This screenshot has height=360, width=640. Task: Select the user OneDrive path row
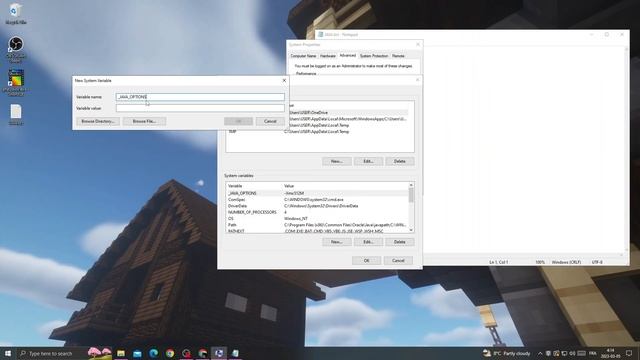pyautogui.click(x=348, y=113)
